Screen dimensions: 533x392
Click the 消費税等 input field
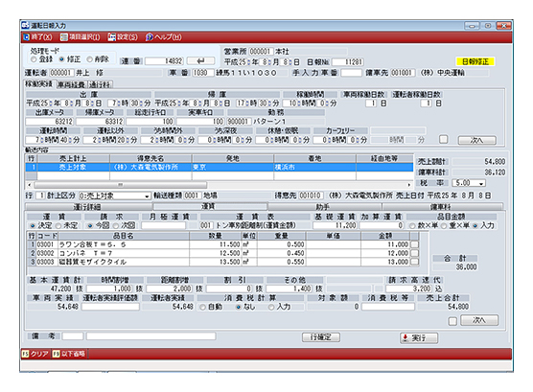click(388, 307)
